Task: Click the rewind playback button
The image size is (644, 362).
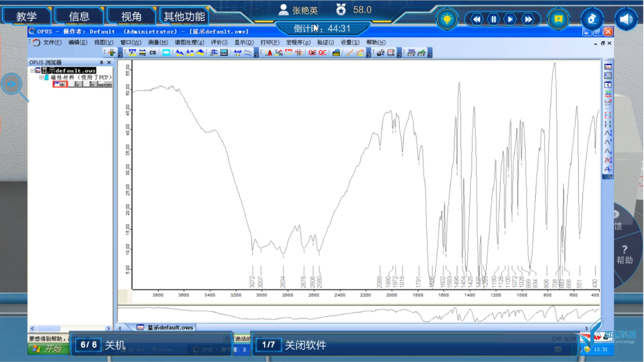Action: [x=477, y=20]
